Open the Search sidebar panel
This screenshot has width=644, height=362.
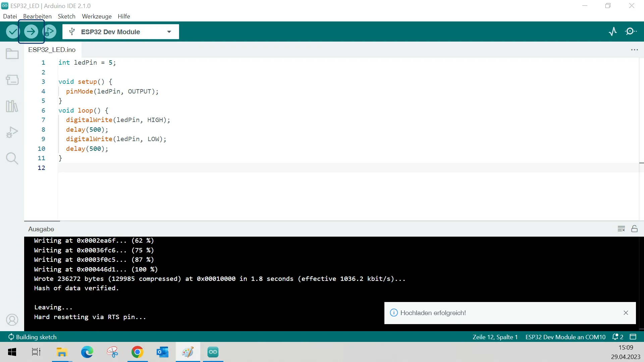click(12, 158)
